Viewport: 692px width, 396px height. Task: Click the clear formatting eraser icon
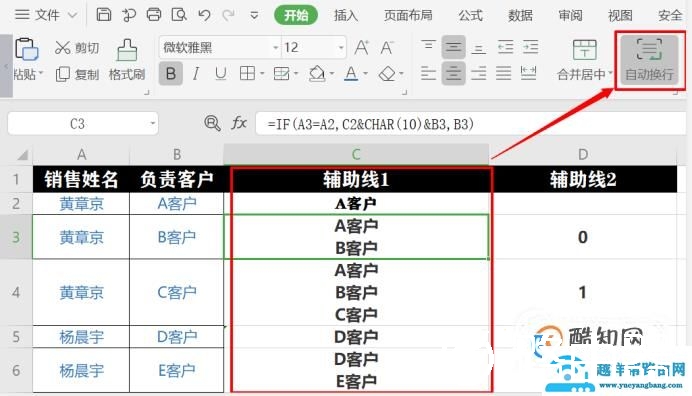pyautogui.click(x=387, y=73)
